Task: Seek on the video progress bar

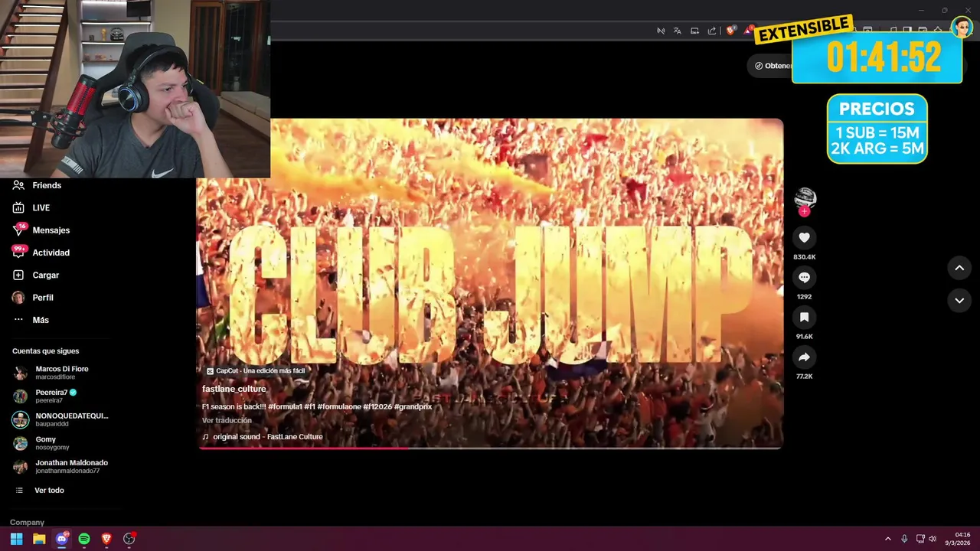Action: coord(490,448)
